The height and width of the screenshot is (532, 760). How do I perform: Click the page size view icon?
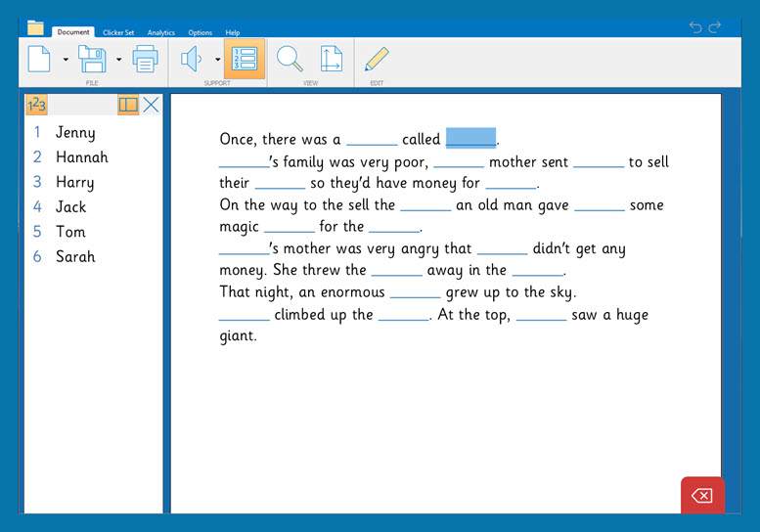click(x=331, y=60)
